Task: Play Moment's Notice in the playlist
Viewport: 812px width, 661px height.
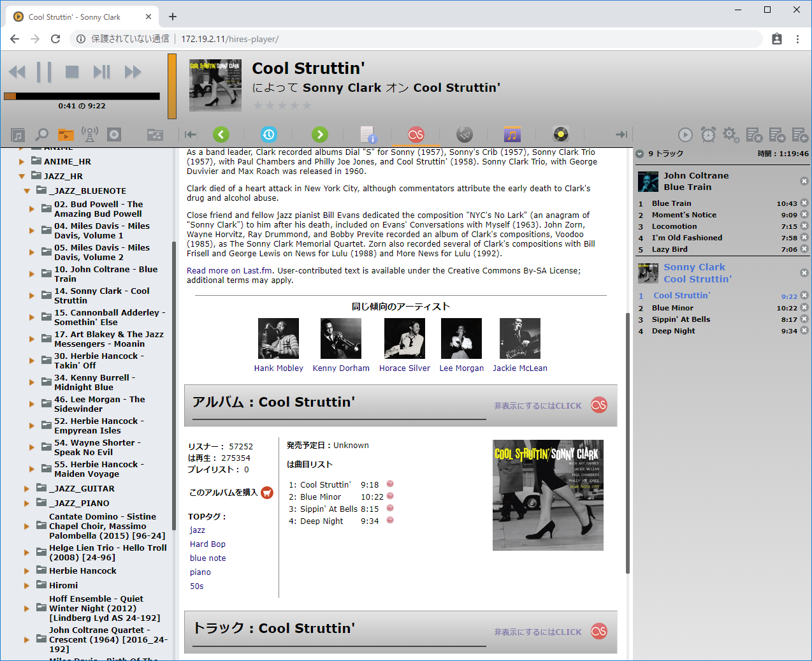Action: [684, 215]
